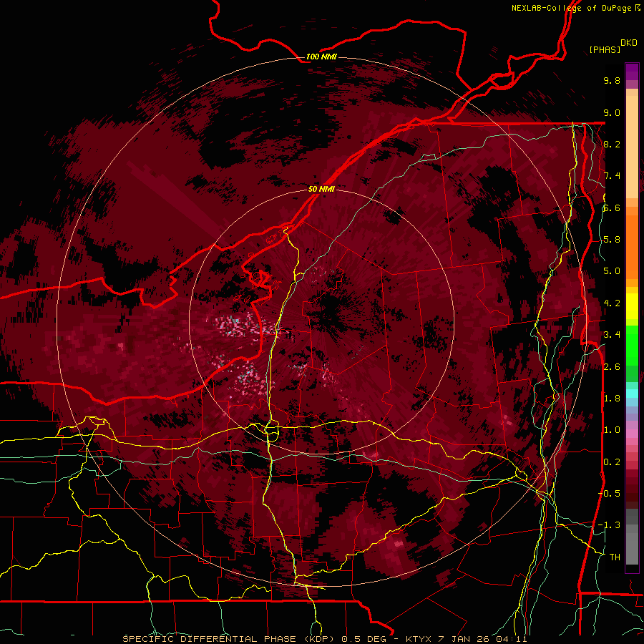The width and height of the screenshot is (644, 644).
Task: Click the [PHAS] units label
Action: tap(605, 49)
